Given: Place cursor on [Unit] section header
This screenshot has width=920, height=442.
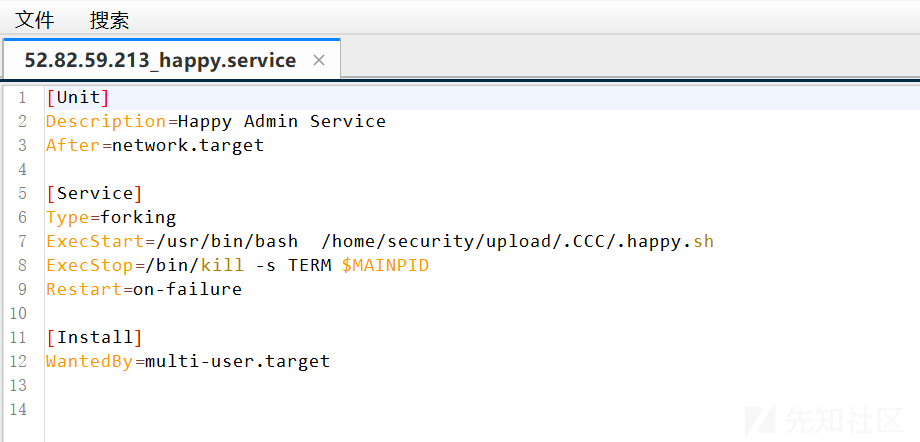Looking at the screenshot, I should coord(78,97).
